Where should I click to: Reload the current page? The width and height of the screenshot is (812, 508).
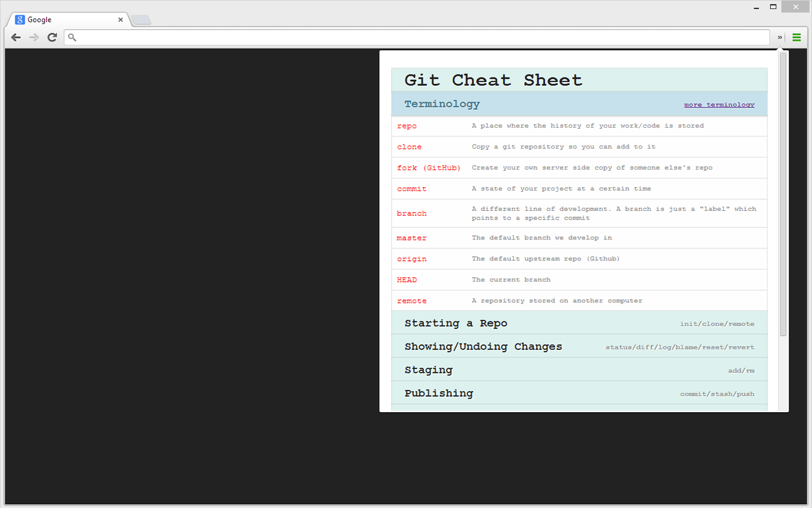52,37
